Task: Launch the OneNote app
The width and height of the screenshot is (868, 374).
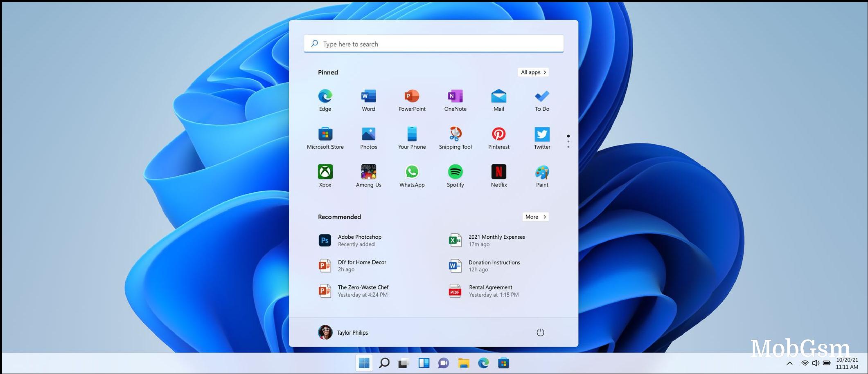Action: (x=455, y=100)
